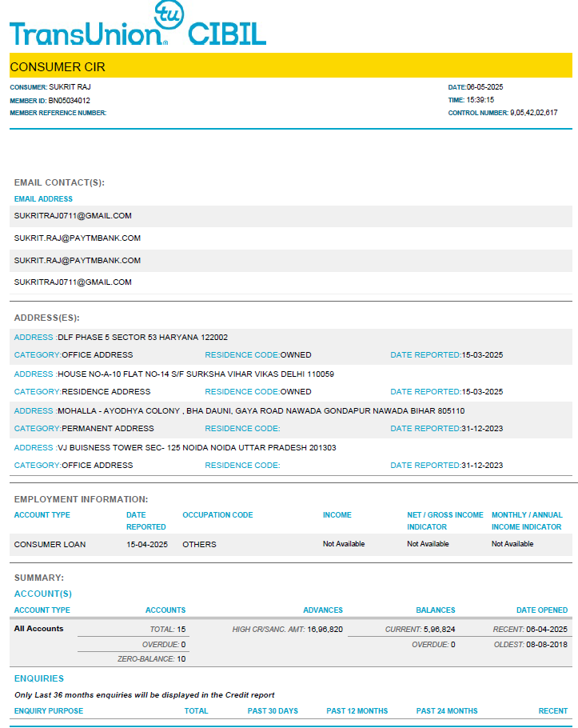Select All Accounts row label
Viewport: 578px width, 728px height.
[38, 629]
